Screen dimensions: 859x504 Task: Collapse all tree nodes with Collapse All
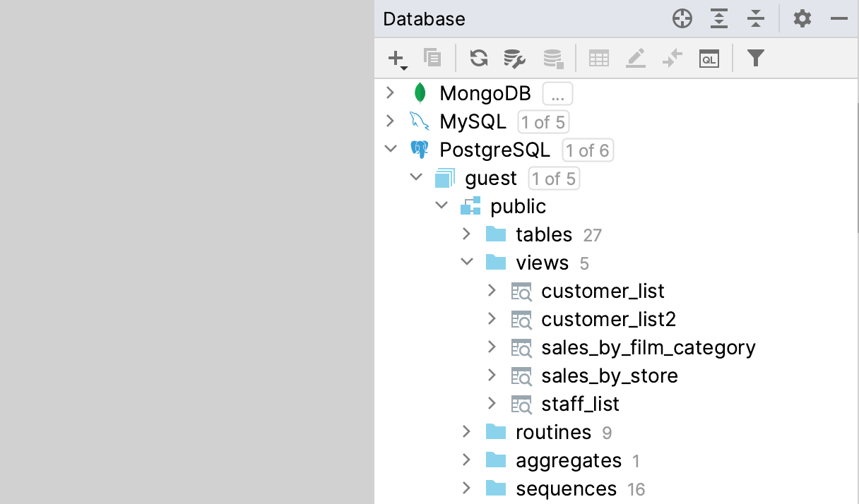coord(755,19)
